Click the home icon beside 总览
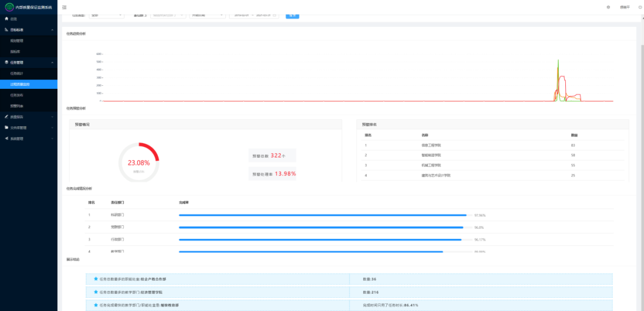Viewport: 644px width, 311px height. [7, 19]
